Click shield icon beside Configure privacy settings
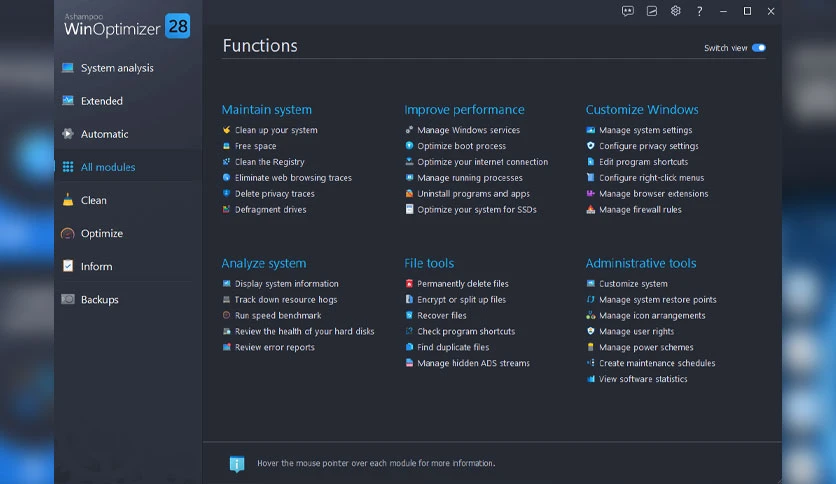This screenshot has height=484, width=836. pyautogui.click(x=590, y=146)
